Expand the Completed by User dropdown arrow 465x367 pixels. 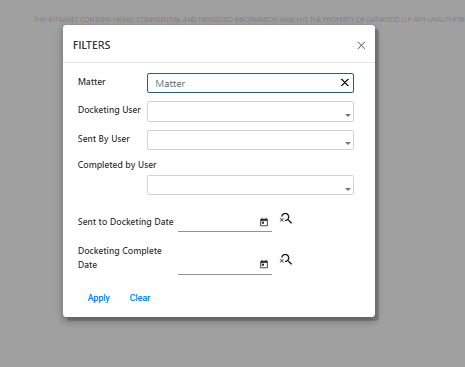(348, 189)
